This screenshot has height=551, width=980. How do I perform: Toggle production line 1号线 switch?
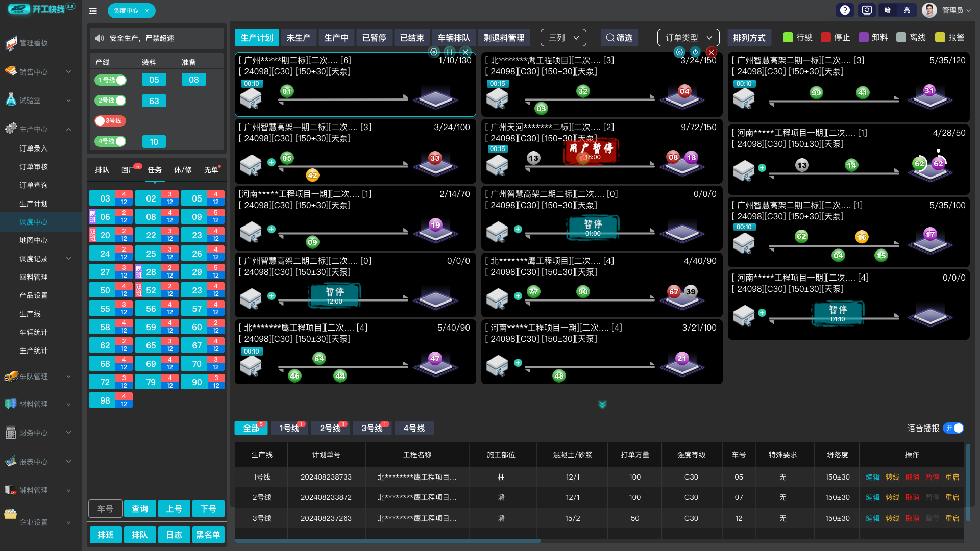[110, 80]
